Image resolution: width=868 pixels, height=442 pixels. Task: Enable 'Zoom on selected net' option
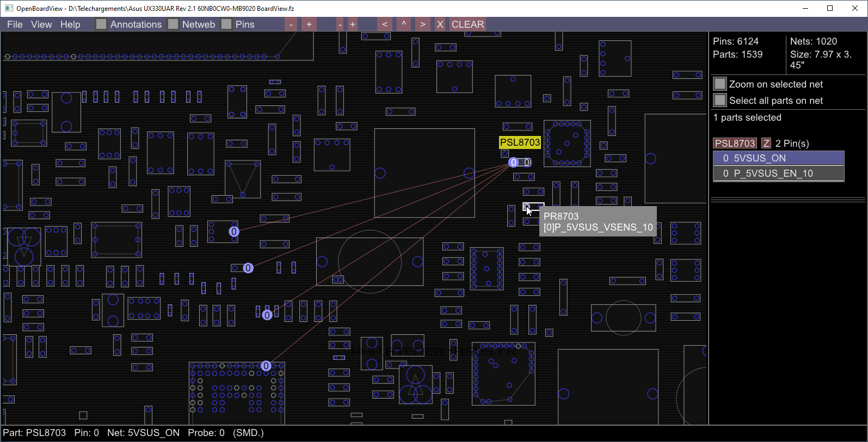(x=720, y=84)
